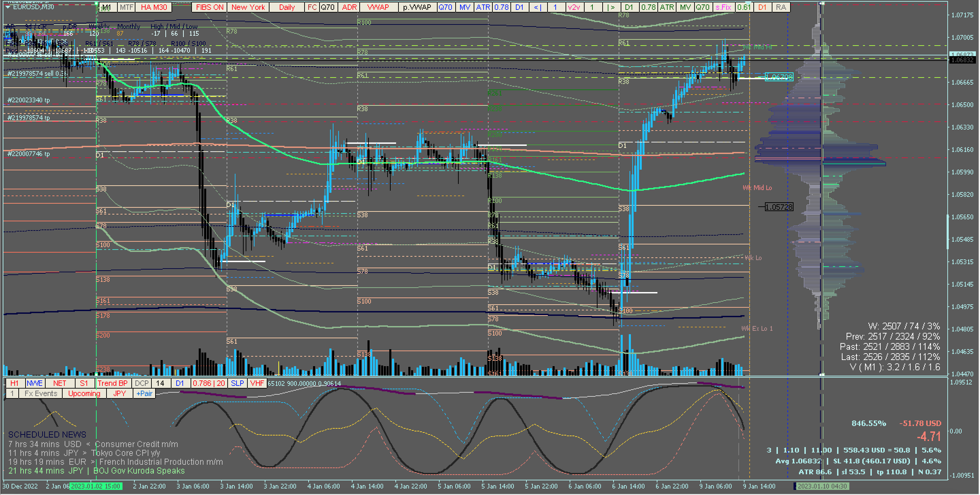
Task: Open the EURUSD,M30 chart menu arrow
Action: (x=8, y=7)
